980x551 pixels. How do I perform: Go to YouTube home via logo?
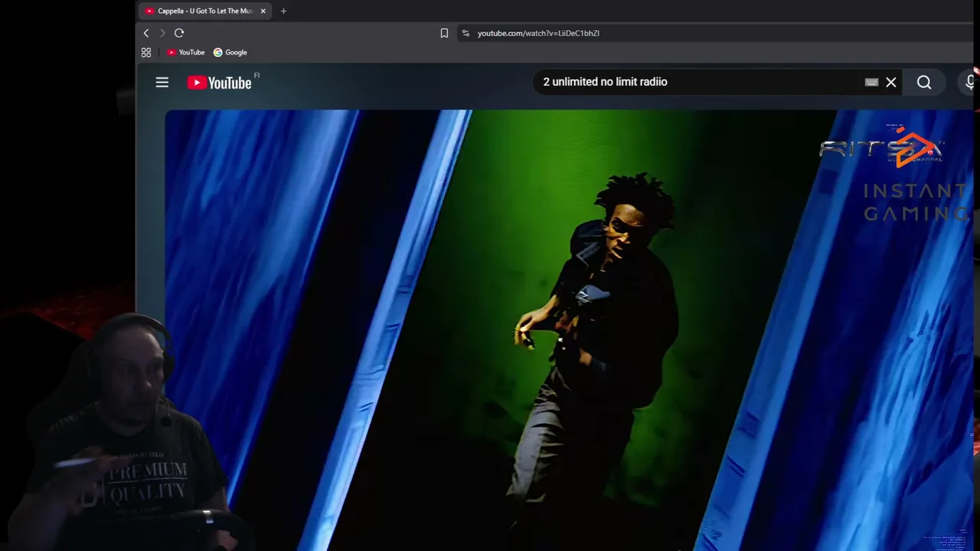click(x=220, y=83)
